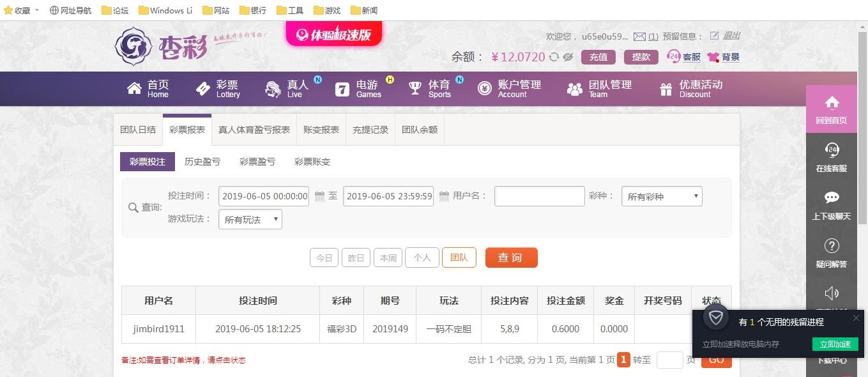Open the 网站 bookmark folder
The image size is (868, 377).
[216, 10]
